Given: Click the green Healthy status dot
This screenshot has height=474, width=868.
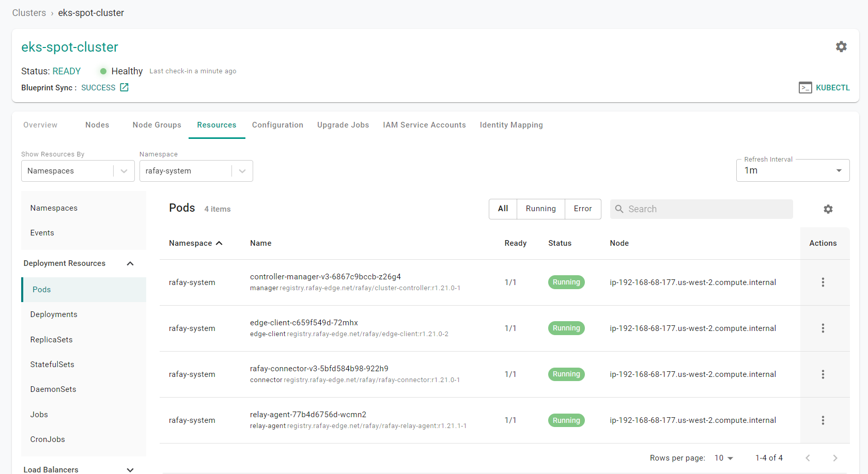Looking at the screenshot, I should pos(103,71).
